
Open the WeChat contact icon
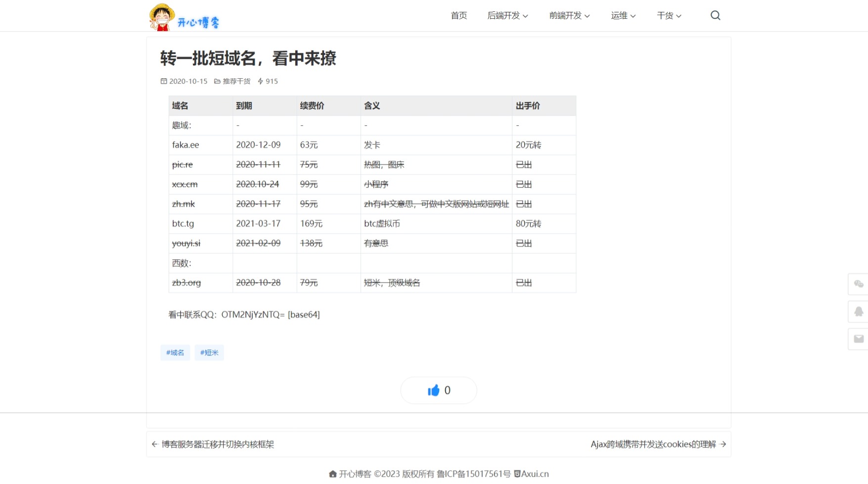(x=859, y=284)
